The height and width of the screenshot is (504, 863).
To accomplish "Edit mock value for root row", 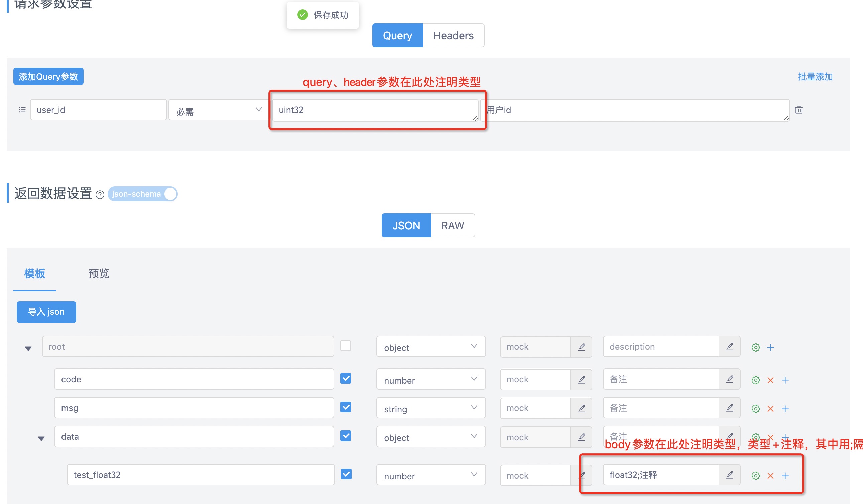I will pyautogui.click(x=581, y=347).
